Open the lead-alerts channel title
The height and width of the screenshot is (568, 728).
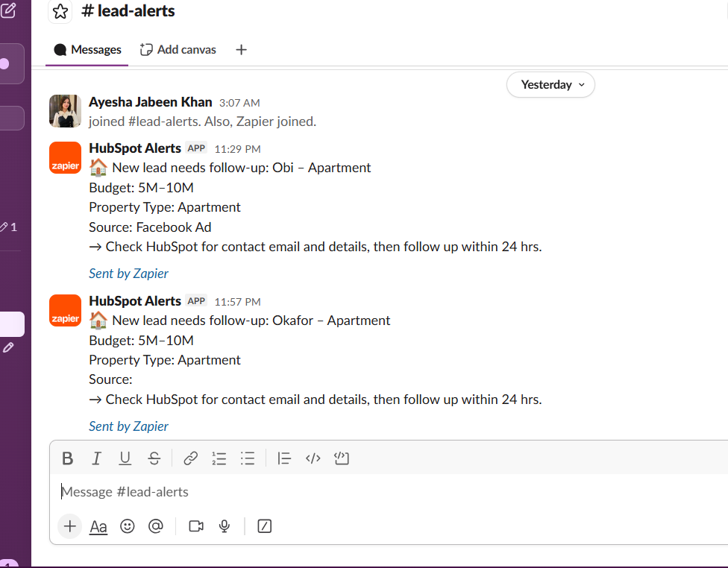[x=128, y=10]
